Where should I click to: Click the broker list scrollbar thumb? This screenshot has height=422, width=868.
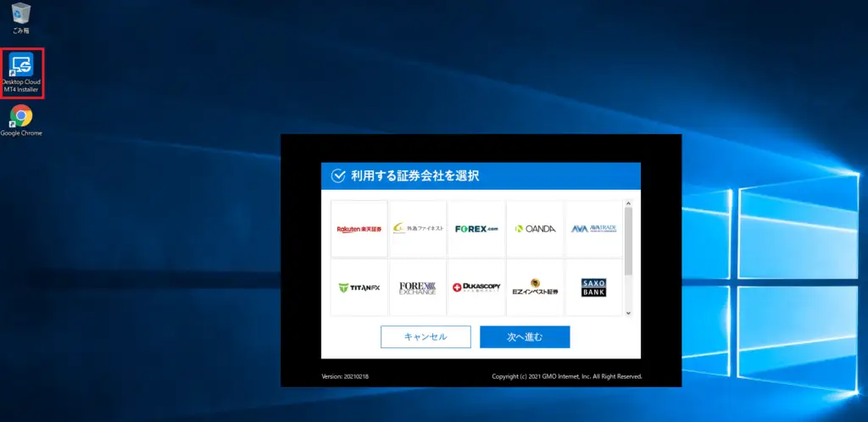628,242
